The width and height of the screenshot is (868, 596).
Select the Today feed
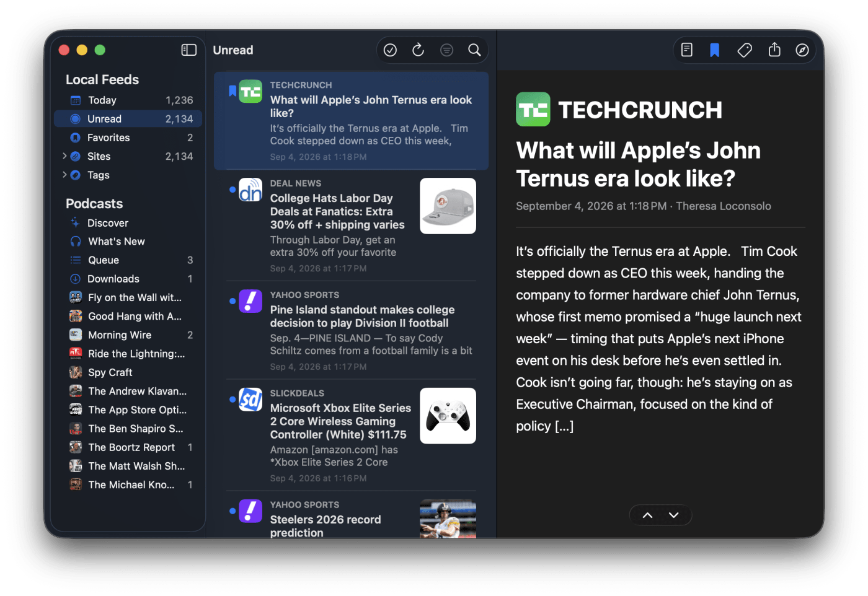click(128, 100)
